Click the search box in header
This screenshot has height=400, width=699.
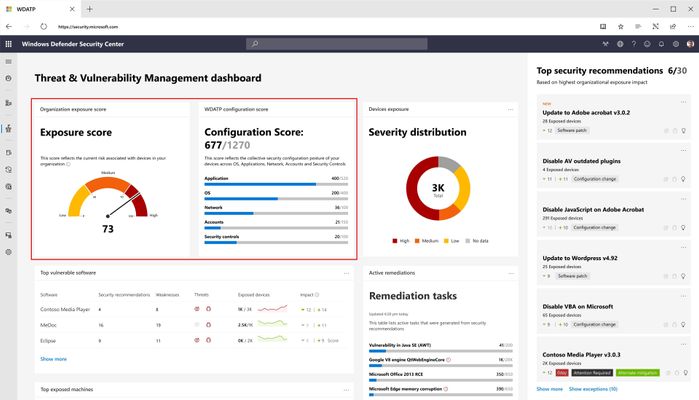point(337,44)
